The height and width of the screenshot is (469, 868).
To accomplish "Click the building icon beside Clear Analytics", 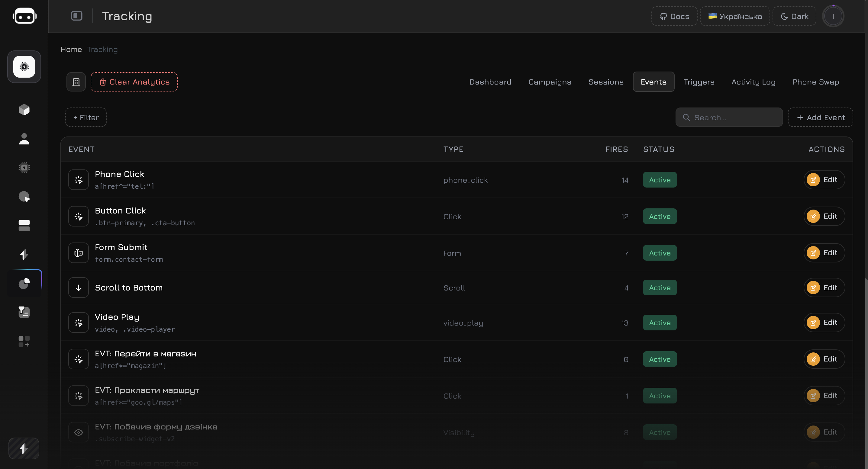I will (x=76, y=82).
